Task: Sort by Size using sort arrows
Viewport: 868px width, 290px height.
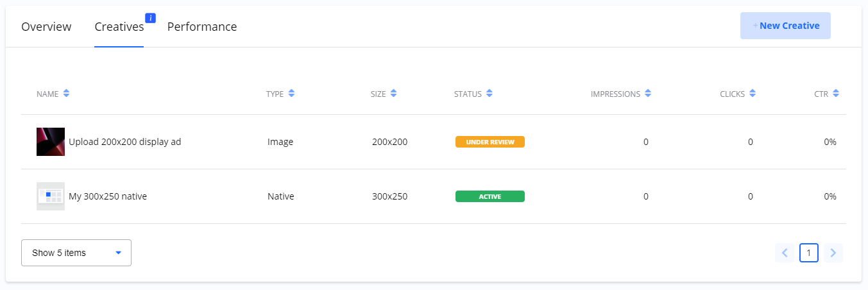Action: [x=393, y=94]
